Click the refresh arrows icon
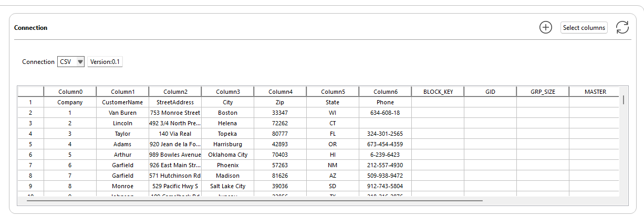Image resolution: width=644 pixels, height=217 pixels. 622,28
